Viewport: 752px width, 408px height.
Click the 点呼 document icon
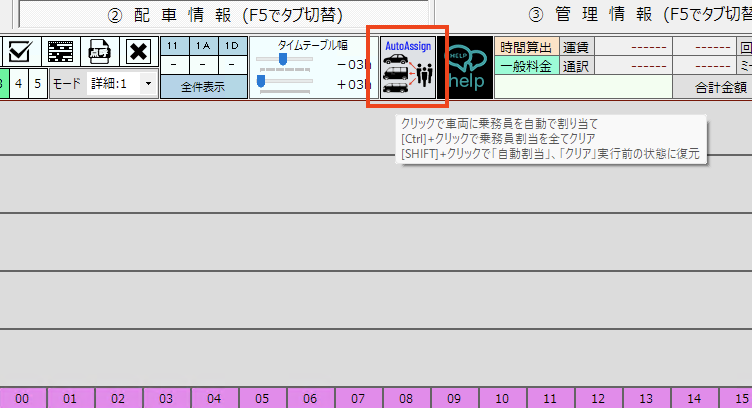(99, 51)
